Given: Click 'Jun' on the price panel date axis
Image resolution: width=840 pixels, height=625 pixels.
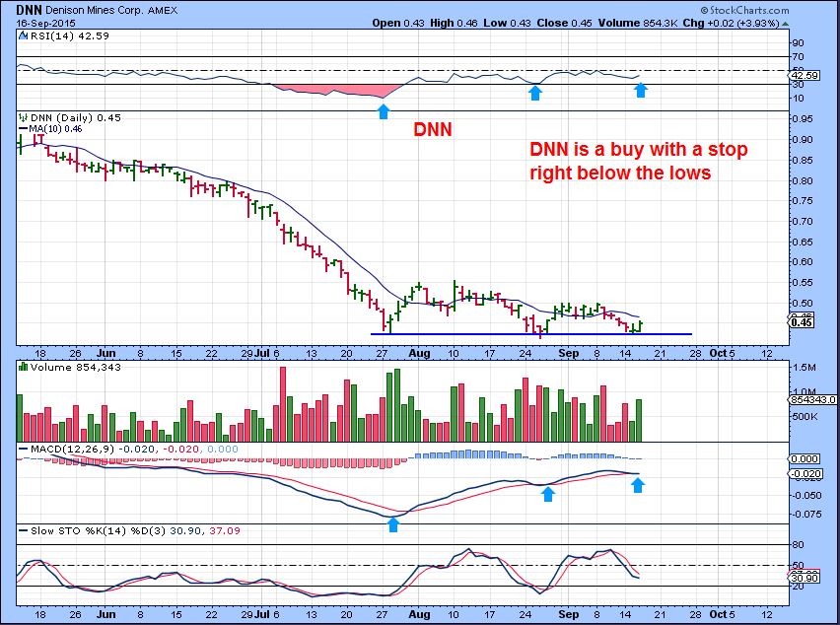Looking at the screenshot, I should pos(106,354).
